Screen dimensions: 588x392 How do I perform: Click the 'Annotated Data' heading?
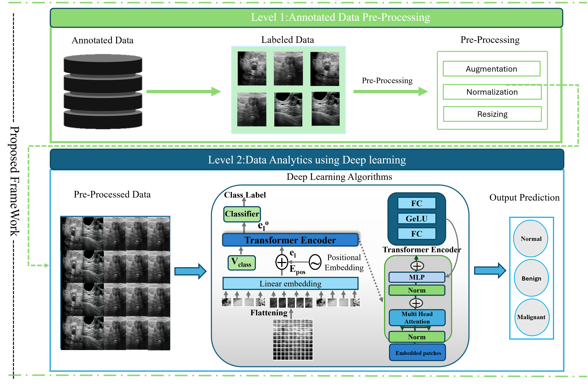tap(103, 40)
